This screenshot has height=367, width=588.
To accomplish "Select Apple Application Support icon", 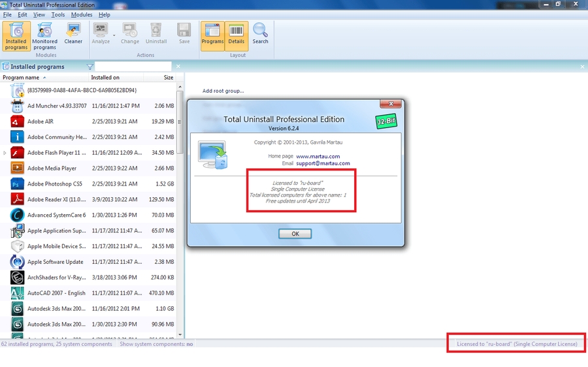I will point(17,231).
